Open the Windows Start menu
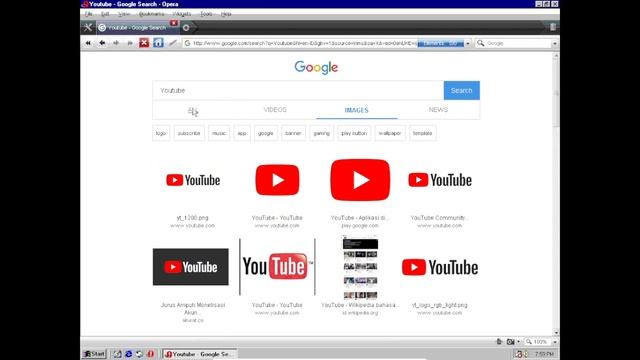This screenshot has width=640, height=360. click(x=94, y=354)
